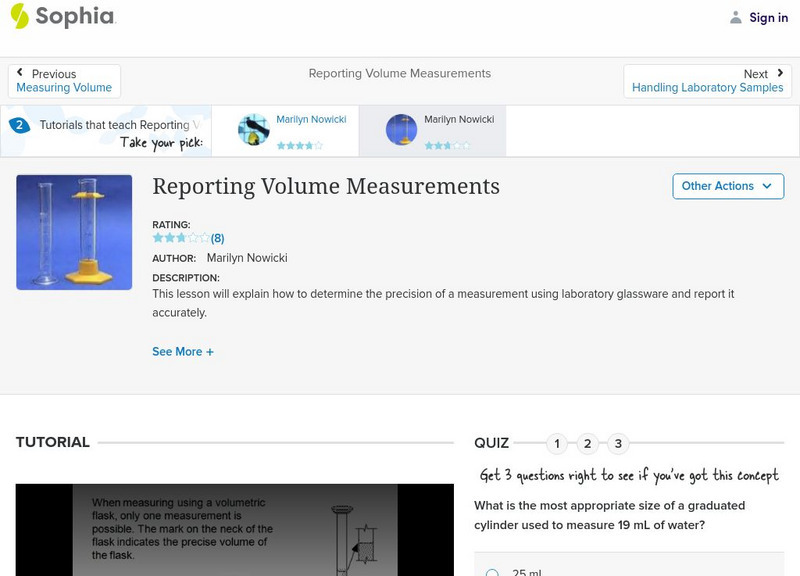Click the (8) ratings count
Screen dimensions: 800x576
[x=217, y=238]
